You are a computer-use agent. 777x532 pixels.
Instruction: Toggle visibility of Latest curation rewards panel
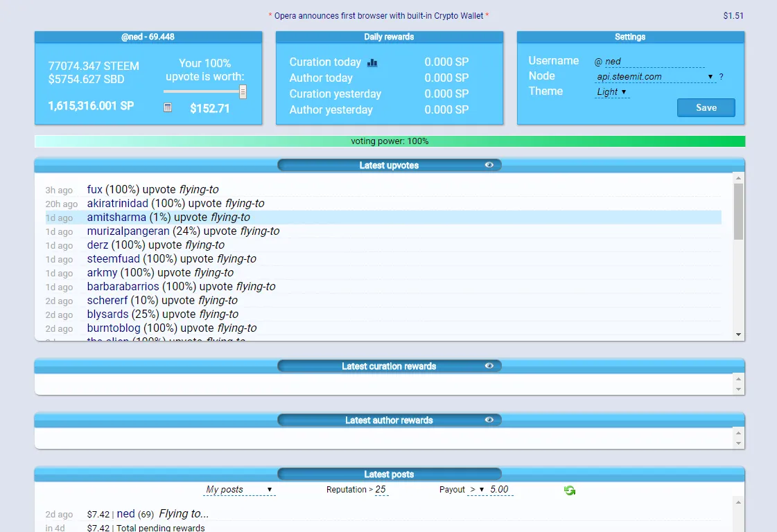pyautogui.click(x=489, y=366)
